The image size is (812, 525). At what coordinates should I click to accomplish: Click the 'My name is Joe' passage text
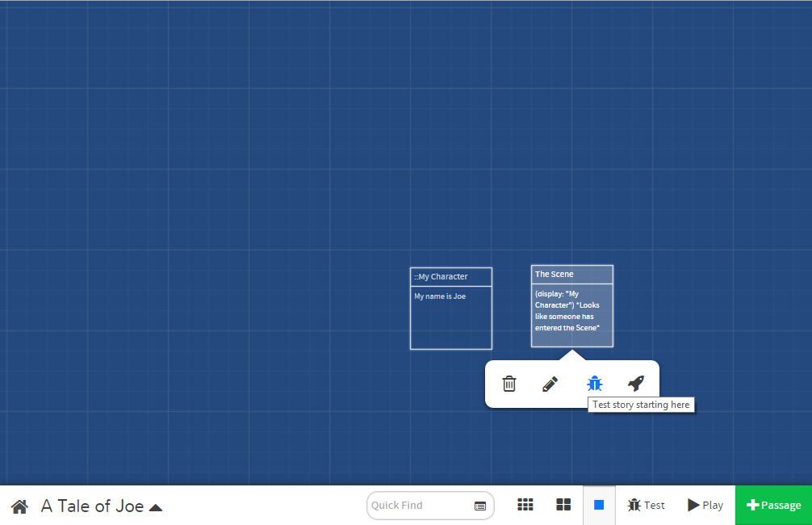[440, 296]
